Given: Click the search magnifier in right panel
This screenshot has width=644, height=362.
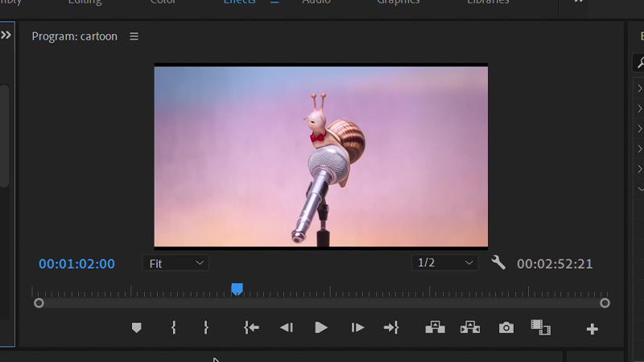Looking at the screenshot, I should (640, 63).
